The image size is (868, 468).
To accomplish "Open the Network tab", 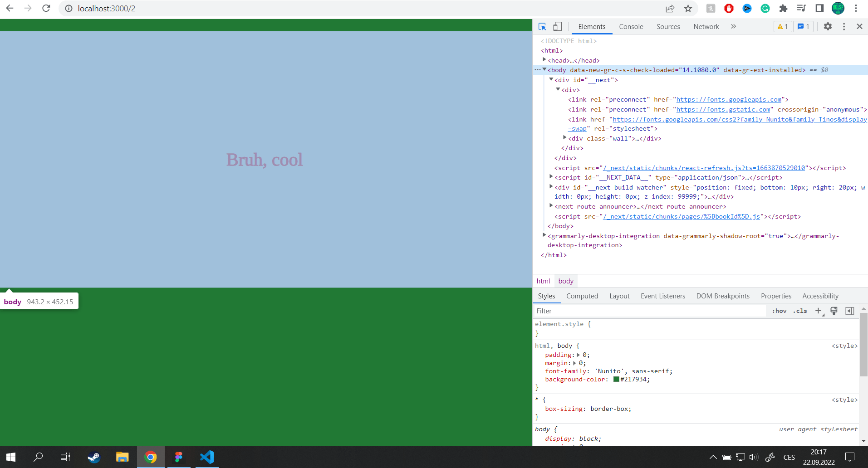I will (706, 27).
